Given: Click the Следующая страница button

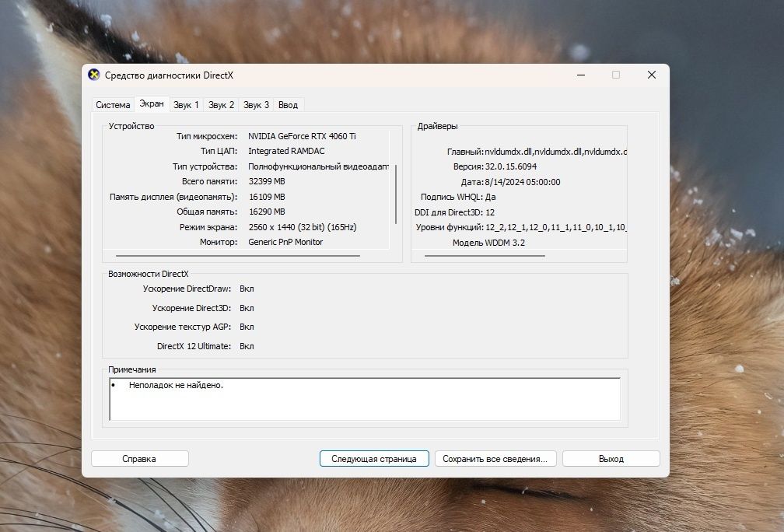Looking at the screenshot, I should coord(374,459).
